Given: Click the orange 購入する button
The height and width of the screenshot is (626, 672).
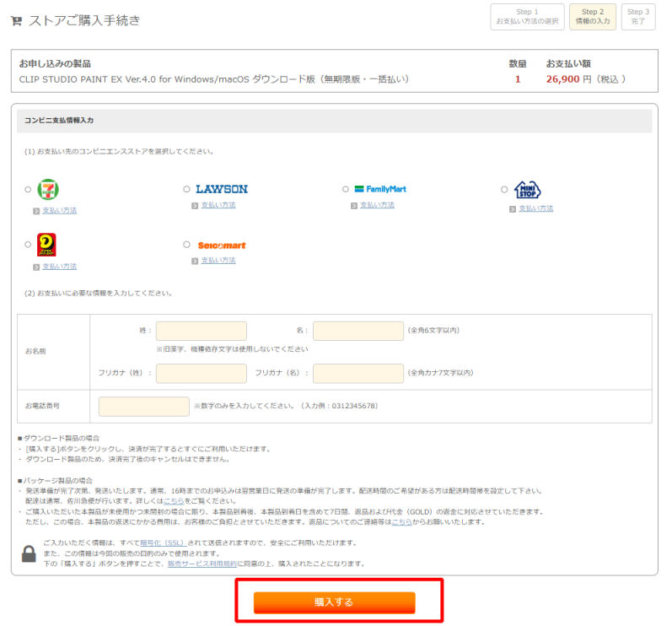Looking at the screenshot, I should pos(334,602).
